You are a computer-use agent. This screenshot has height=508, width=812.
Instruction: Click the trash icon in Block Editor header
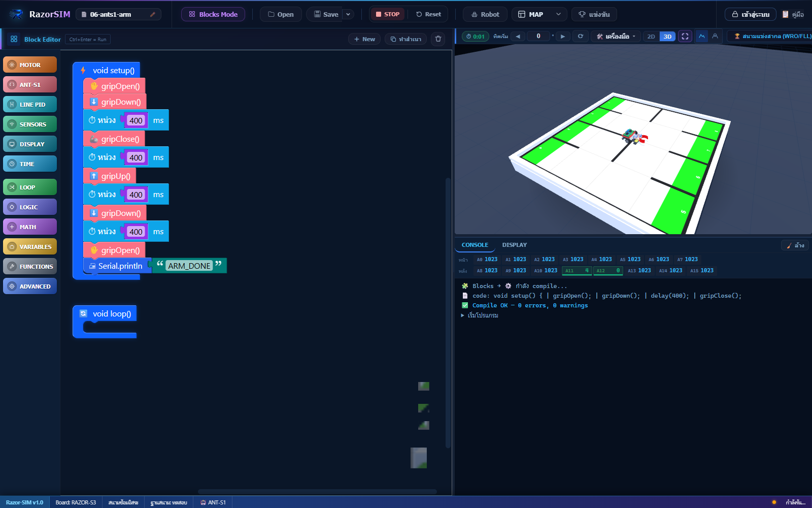point(438,39)
